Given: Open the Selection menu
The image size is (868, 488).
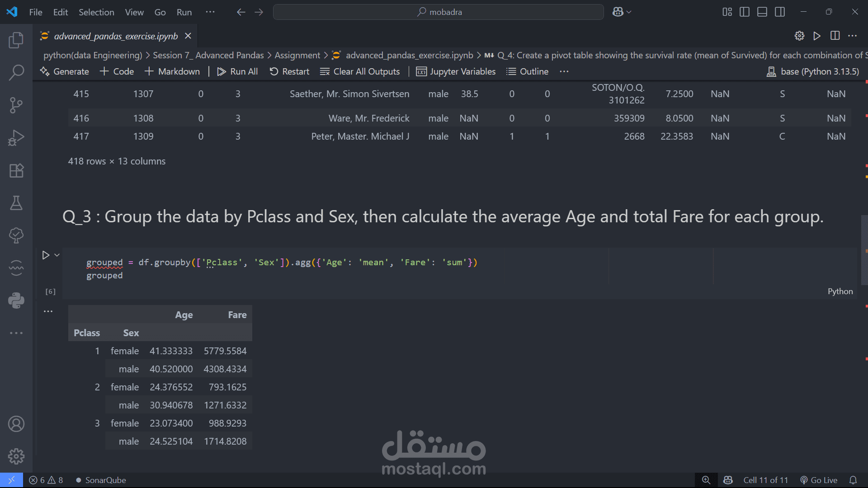Looking at the screenshot, I should coord(96,12).
